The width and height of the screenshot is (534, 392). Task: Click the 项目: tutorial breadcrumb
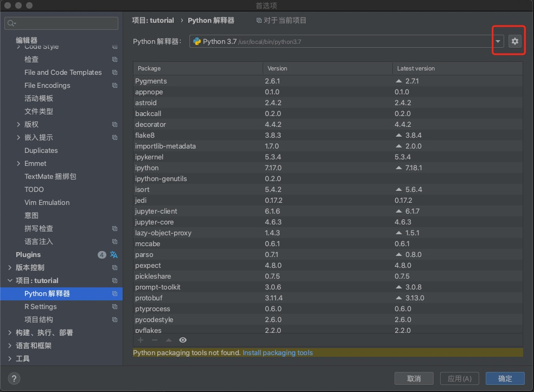(x=153, y=21)
